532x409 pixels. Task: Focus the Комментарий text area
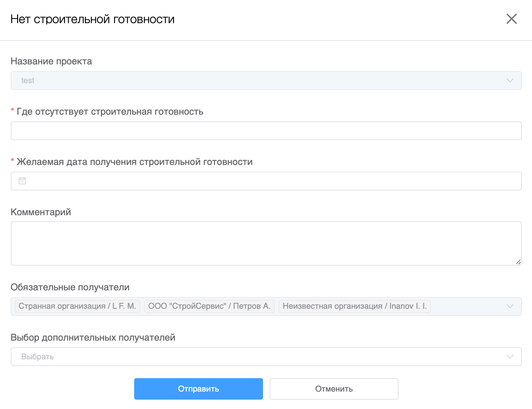266,243
